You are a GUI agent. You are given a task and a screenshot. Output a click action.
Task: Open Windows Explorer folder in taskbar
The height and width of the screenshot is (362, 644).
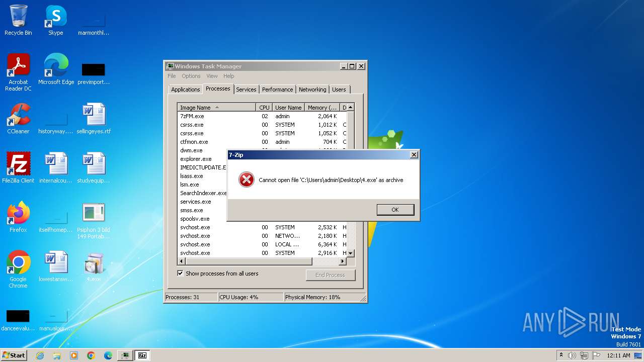tap(57, 355)
